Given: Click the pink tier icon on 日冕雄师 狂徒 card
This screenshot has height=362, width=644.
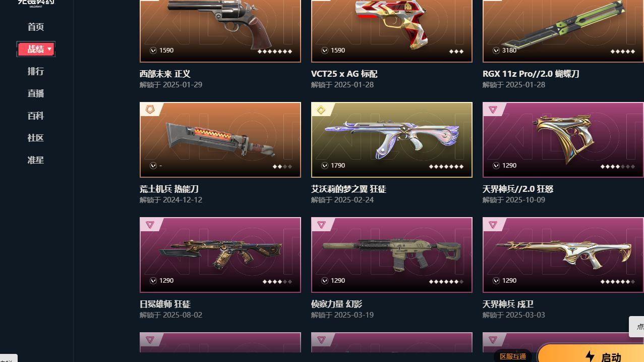Looking at the screenshot, I should coord(150,225).
